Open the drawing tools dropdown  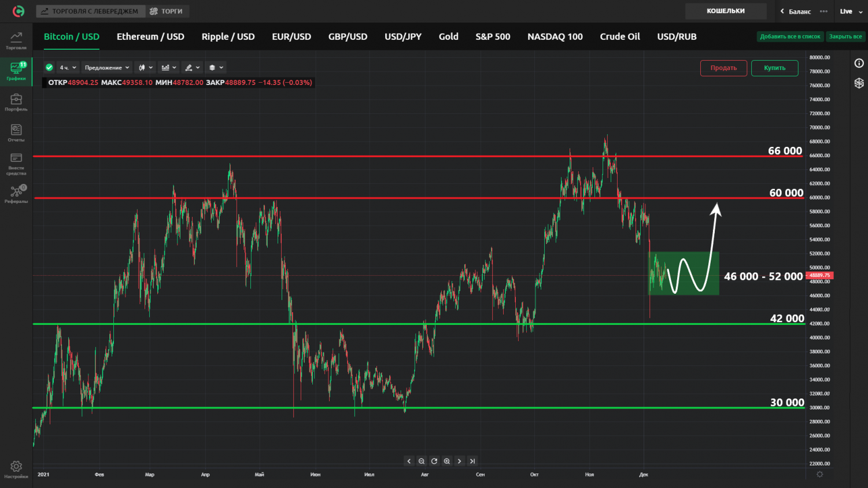(192, 68)
